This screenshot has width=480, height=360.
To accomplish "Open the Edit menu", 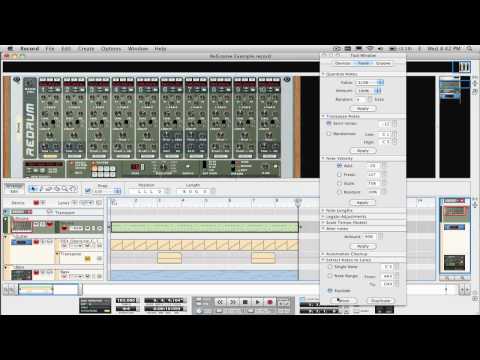I will pos(66,49).
